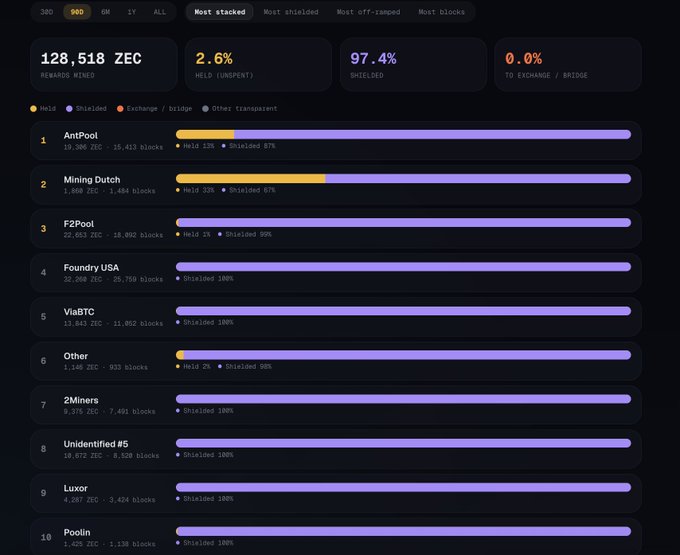Click Unidentified #5's progress bar

pos(404,443)
